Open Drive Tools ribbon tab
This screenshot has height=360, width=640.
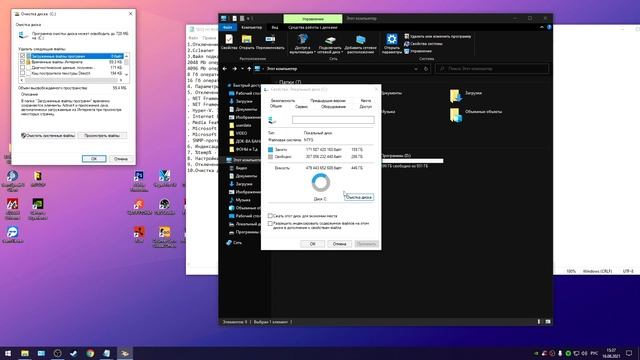coord(313,27)
